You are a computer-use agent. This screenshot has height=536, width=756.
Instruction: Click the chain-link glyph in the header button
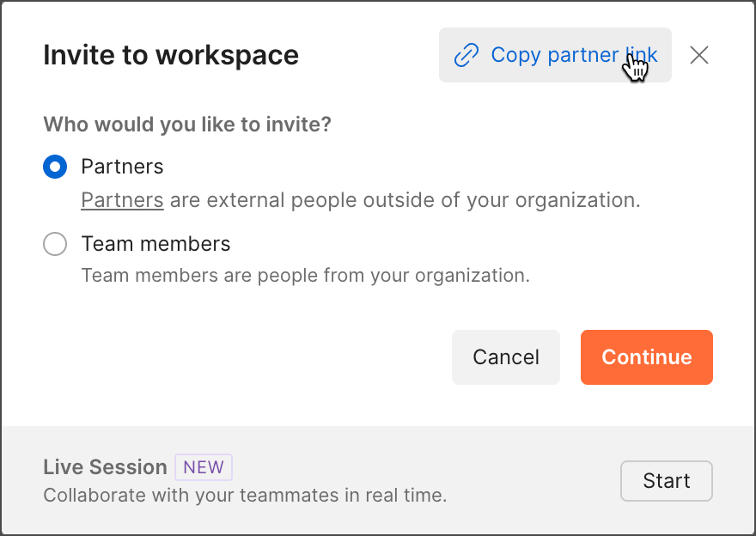coord(466,55)
